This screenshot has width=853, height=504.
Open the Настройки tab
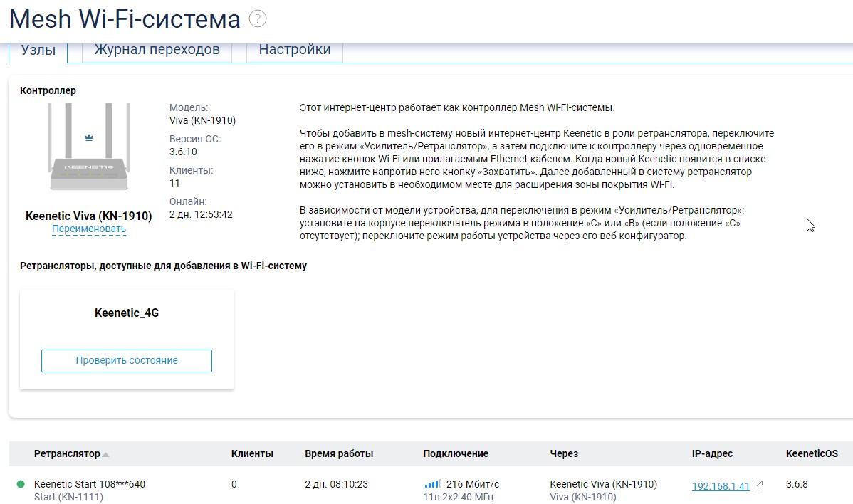point(294,50)
